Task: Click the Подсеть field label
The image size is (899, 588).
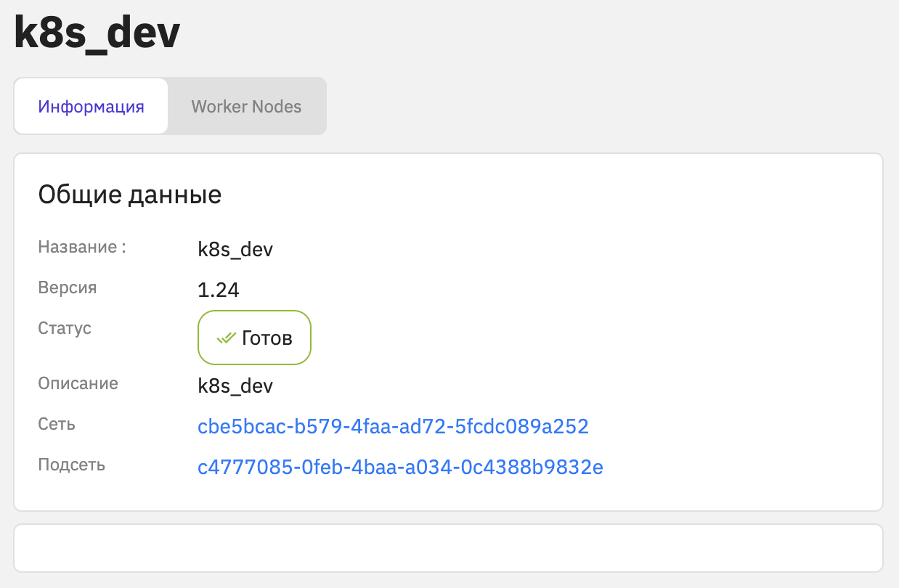Action: 71,465
